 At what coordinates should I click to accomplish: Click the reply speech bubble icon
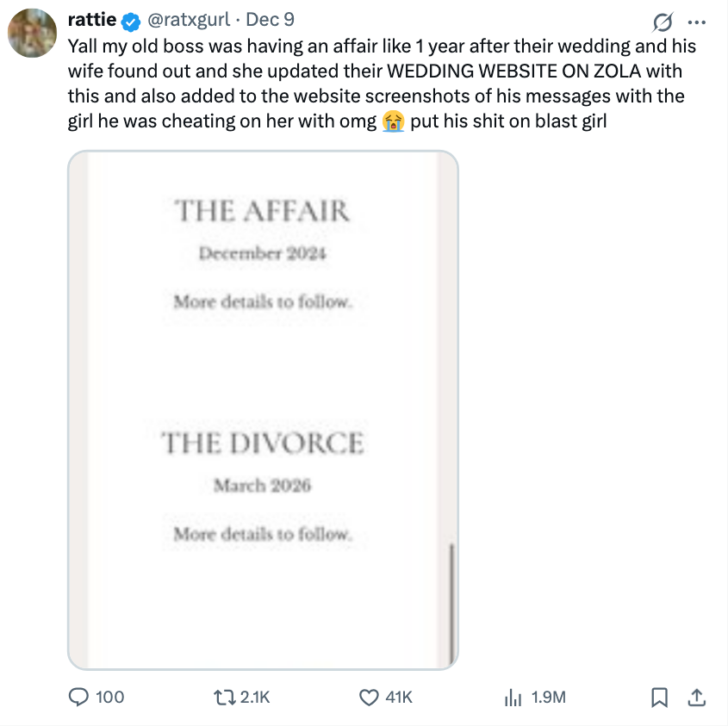[78, 697]
